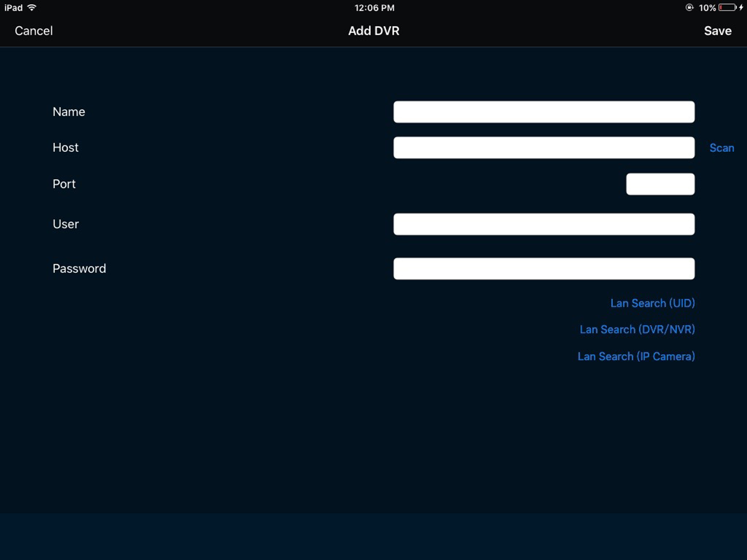
Task: Tap the 12:06 PM clock
Action: [374, 8]
